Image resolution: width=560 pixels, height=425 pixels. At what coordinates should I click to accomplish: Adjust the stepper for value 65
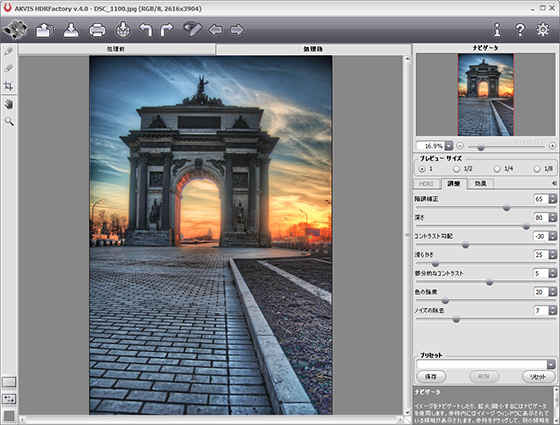[552, 199]
